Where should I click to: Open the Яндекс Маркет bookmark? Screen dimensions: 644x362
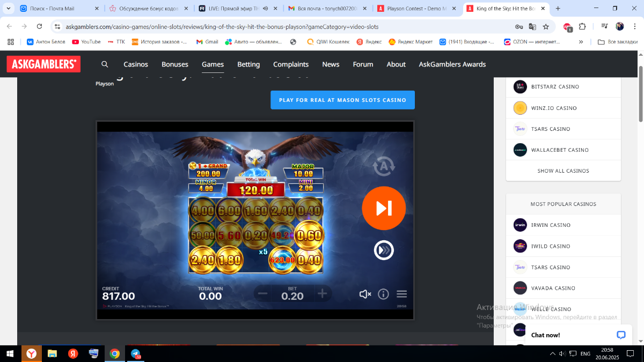click(x=411, y=42)
